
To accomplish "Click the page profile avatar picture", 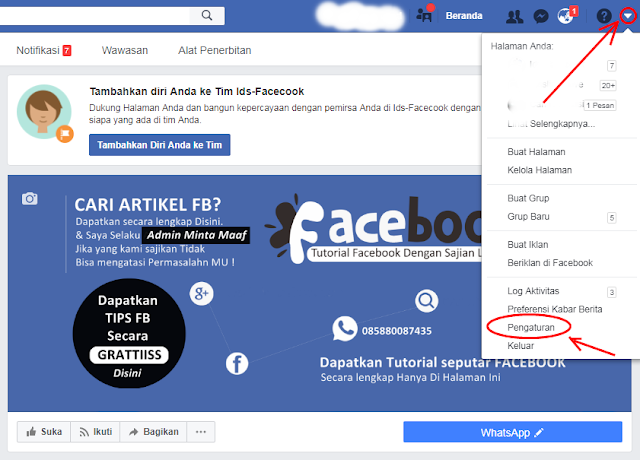I will click(44, 112).
